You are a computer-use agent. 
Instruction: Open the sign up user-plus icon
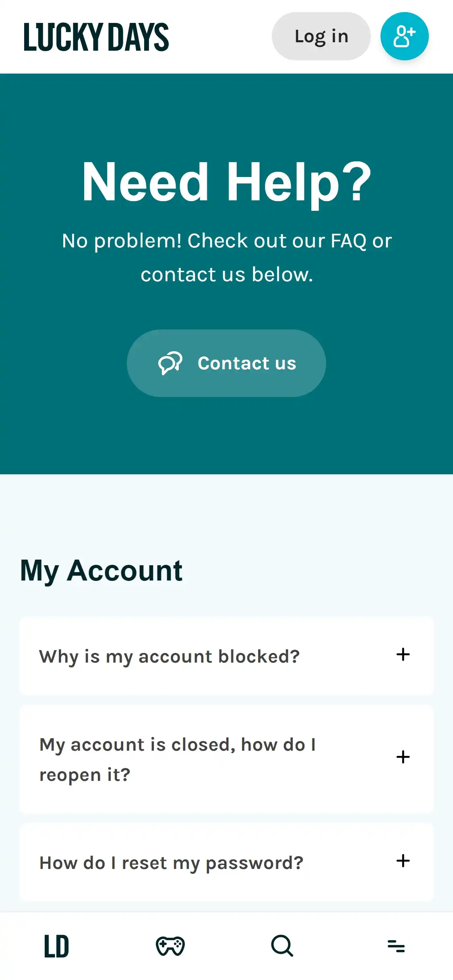pyautogui.click(x=404, y=36)
